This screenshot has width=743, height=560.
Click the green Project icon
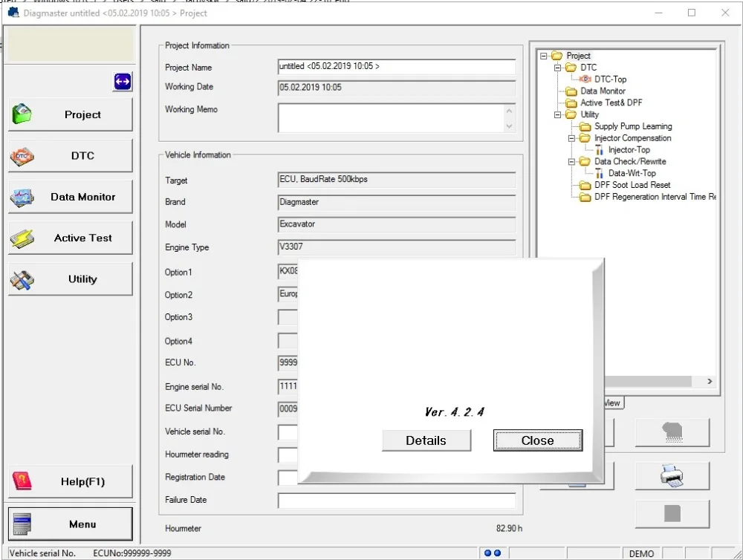point(22,114)
